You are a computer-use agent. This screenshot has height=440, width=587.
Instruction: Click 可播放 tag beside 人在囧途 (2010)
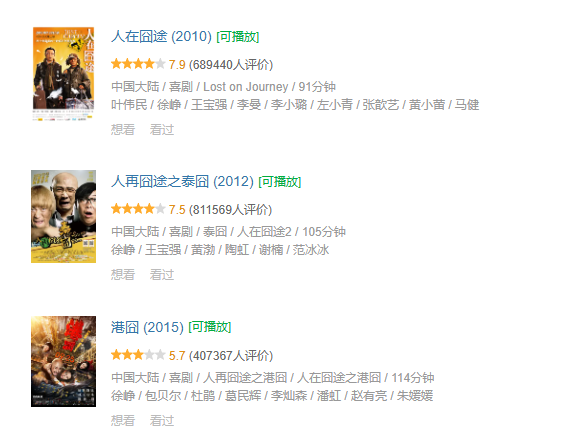click(x=238, y=37)
